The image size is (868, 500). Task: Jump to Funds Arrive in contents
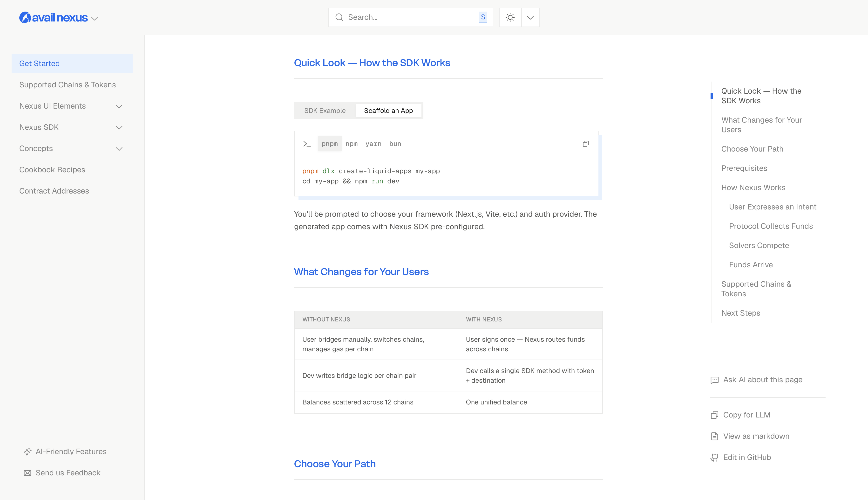point(751,265)
